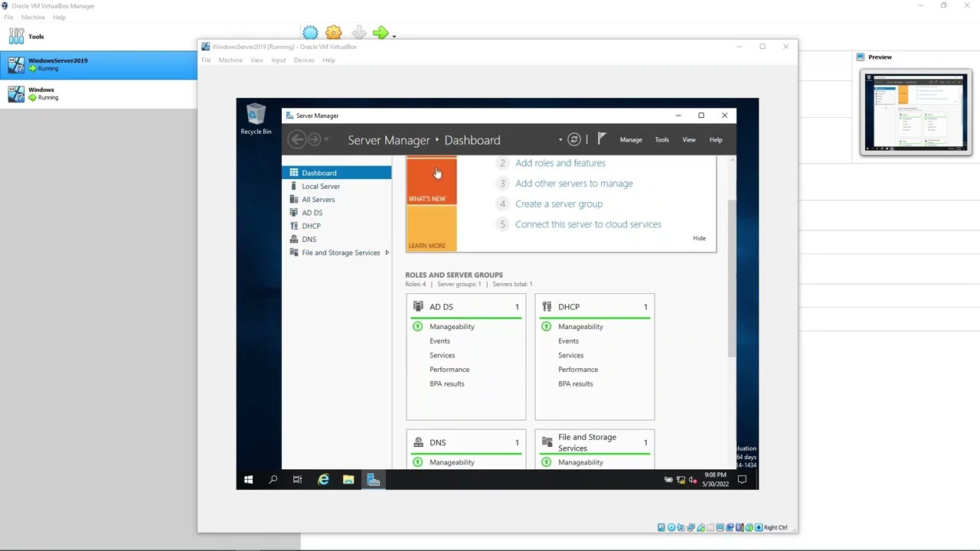The height and width of the screenshot is (551, 980).
Task: Click the Server Manager vertical scrollbar
Action: tap(732, 279)
